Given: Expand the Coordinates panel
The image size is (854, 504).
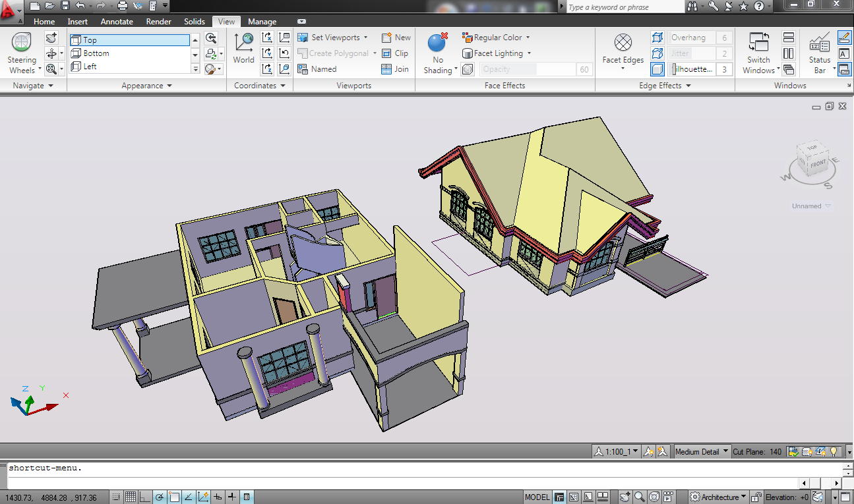Looking at the screenshot, I should 260,86.
